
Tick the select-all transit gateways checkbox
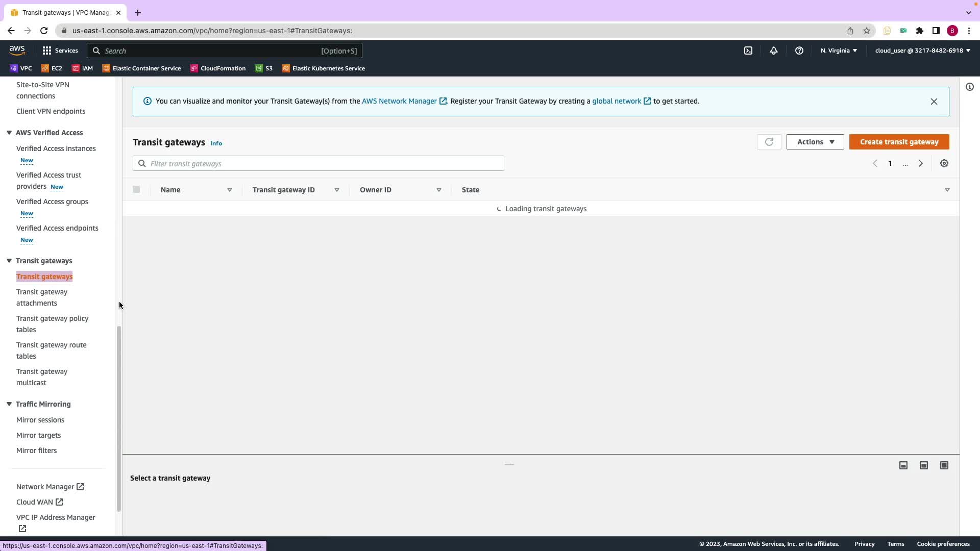pyautogui.click(x=136, y=189)
